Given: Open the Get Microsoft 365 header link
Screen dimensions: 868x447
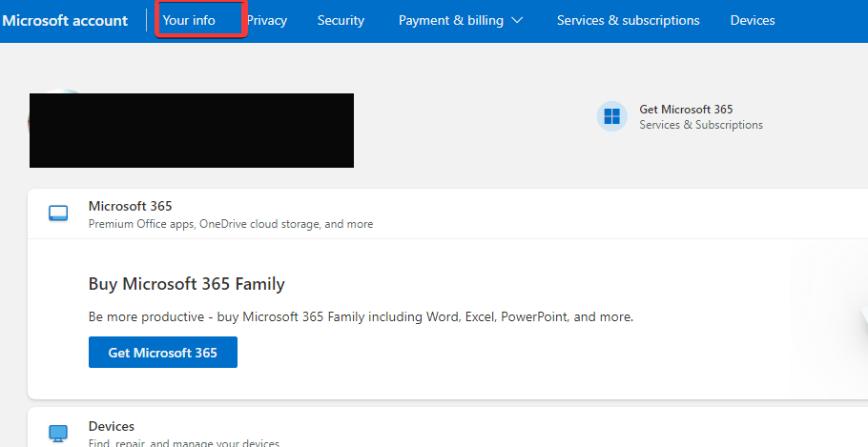Looking at the screenshot, I should [x=686, y=110].
